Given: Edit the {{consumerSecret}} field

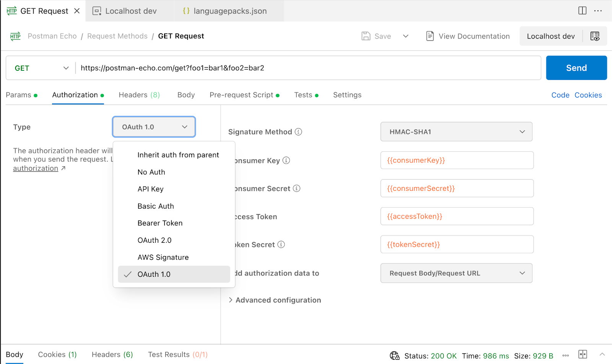Looking at the screenshot, I should tap(457, 188).
